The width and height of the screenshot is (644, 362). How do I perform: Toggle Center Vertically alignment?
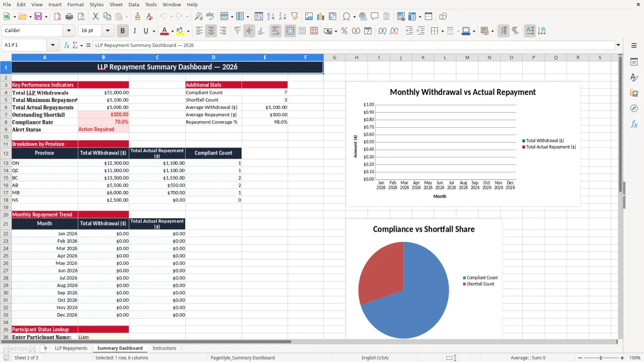point(249,31)
